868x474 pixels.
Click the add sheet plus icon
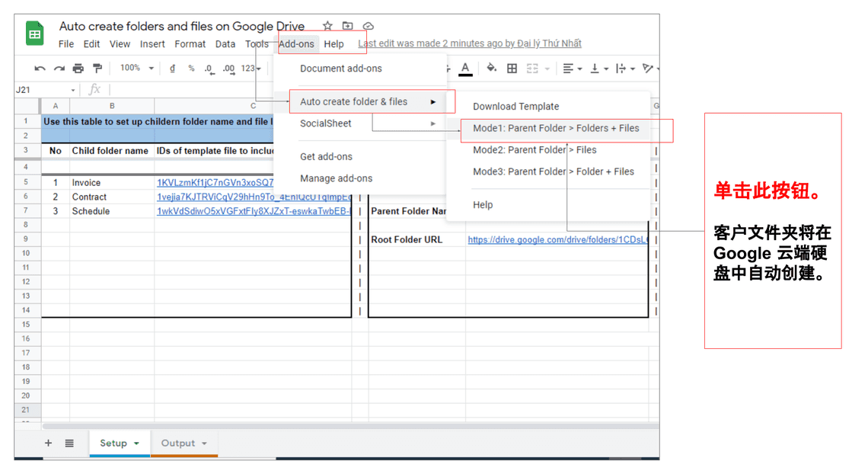click(x=48, y=443)
